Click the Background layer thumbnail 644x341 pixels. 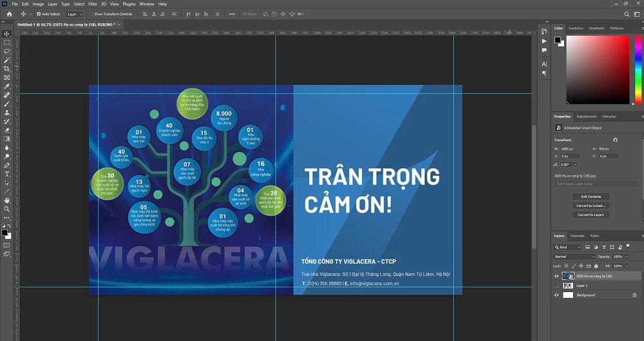[568, 295]
